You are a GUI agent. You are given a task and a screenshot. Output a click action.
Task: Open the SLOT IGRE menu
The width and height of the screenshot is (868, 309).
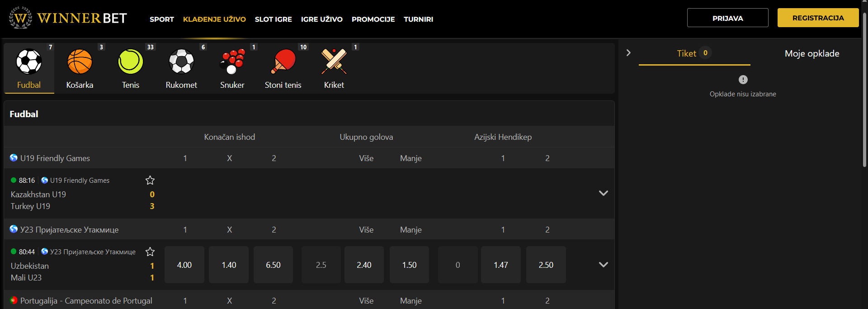pyautogui.click(x=273, y=19)
